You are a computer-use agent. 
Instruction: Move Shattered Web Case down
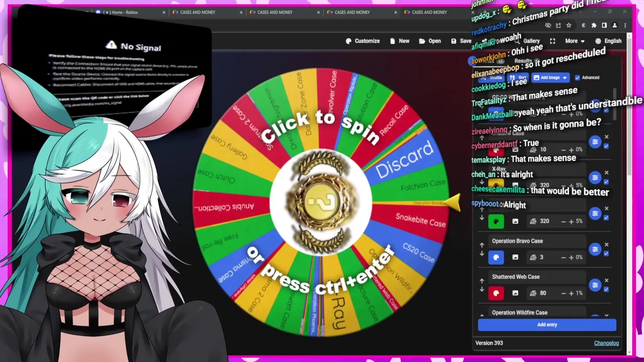click(x=481, y=290)
